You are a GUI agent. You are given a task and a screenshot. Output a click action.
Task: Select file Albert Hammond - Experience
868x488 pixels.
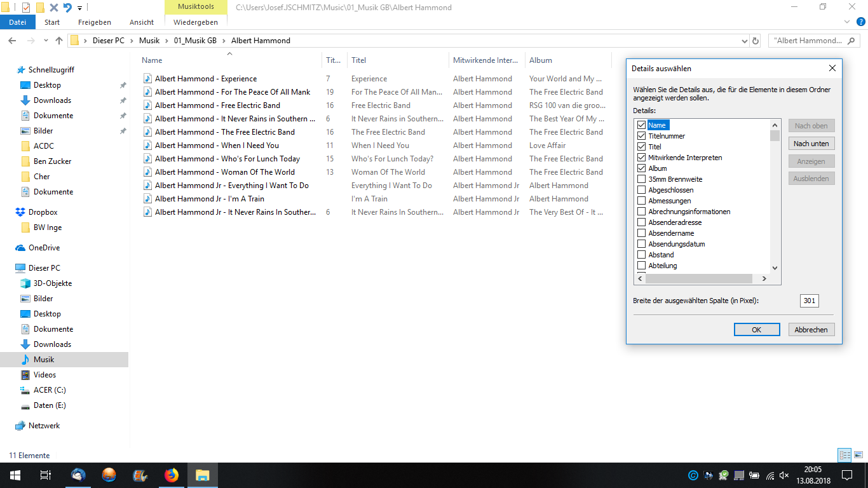[x=206, y=79]
